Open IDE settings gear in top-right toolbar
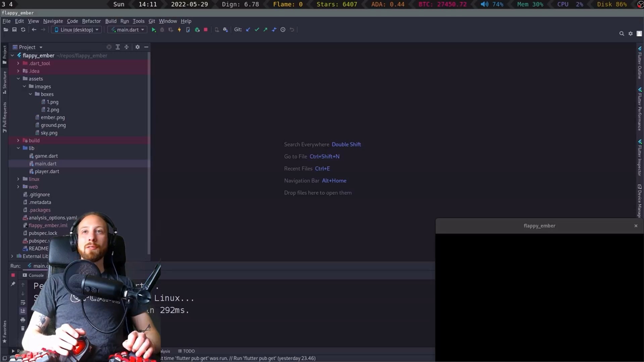This screenshot has width=644, height=362. click(x=631, y=34)
